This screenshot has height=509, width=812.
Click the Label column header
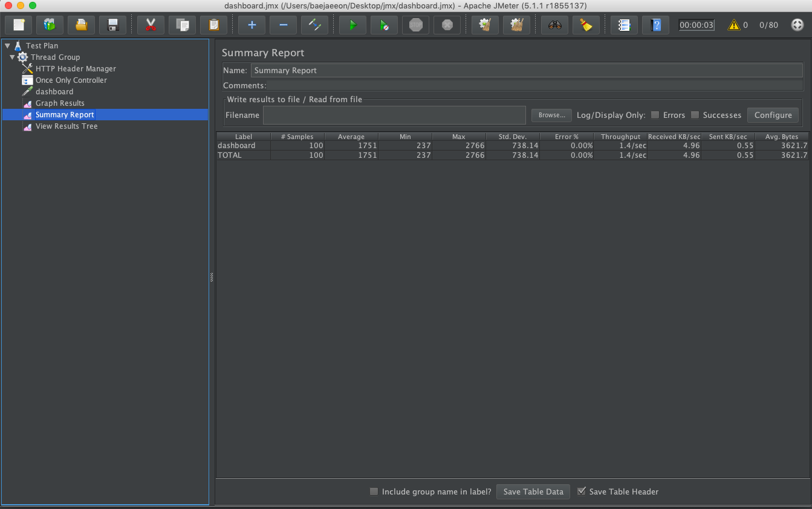pos(244,137)
